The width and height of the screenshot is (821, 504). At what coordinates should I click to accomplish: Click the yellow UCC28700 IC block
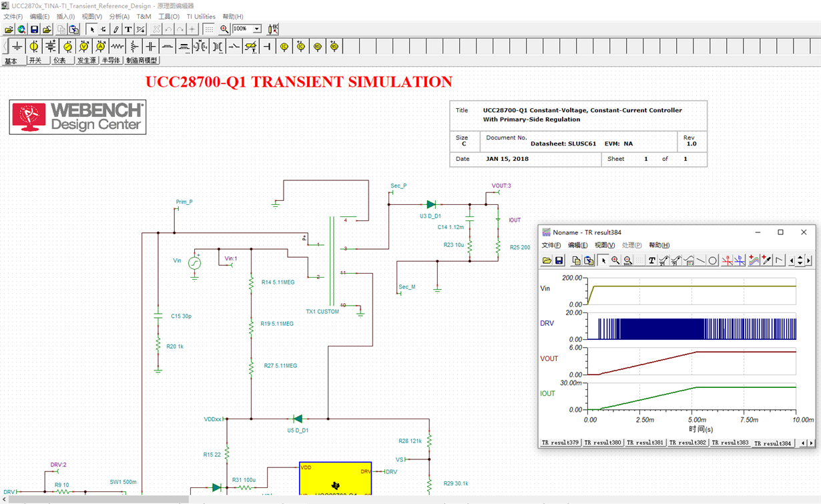pos(335,479)
